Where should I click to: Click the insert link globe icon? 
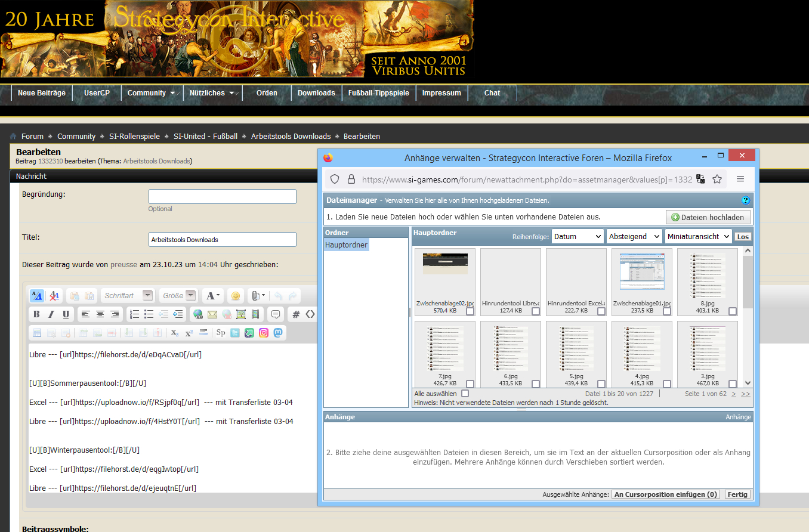click(198, 314)
